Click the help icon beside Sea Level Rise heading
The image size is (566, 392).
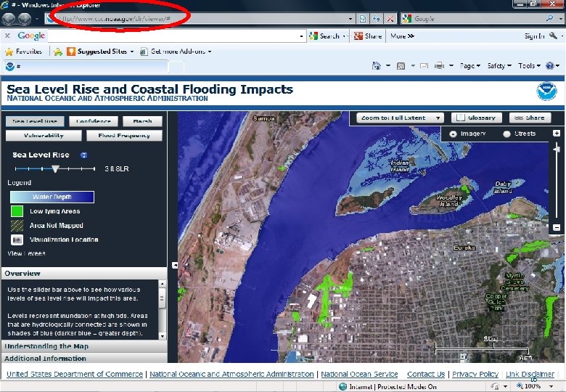83,155
